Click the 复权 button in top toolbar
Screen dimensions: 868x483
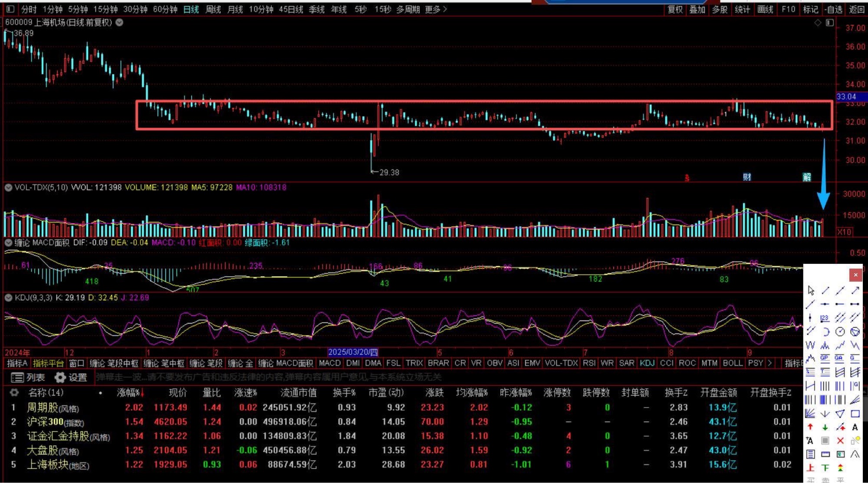[675, 9]
